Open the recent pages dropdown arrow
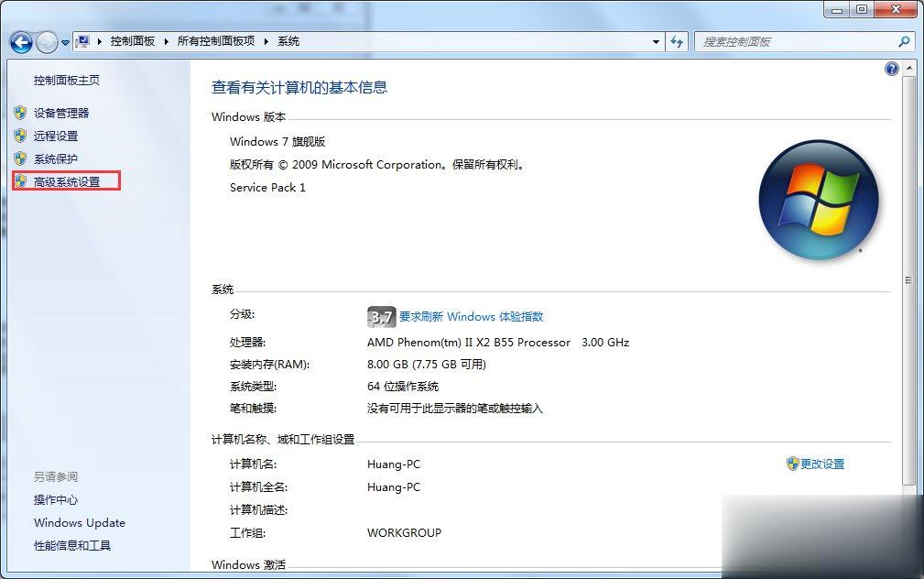Image resolution: width=924 pixels, height=579 pixels. coord(65,42)
